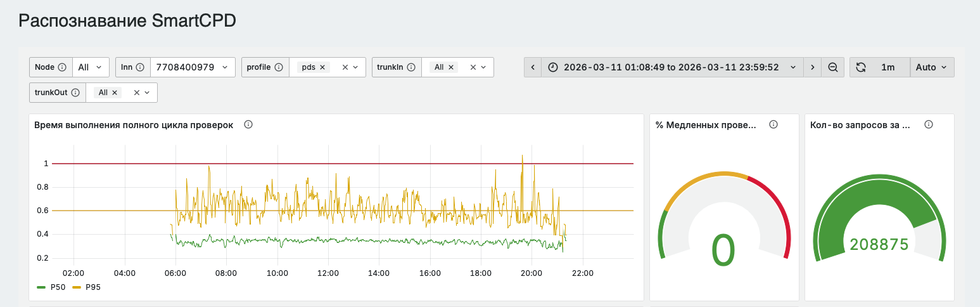The width and height of the screenshot is (980, 307).
Task: Refresh the dashboard with the refresh icon
Action: tap(861, 67)
